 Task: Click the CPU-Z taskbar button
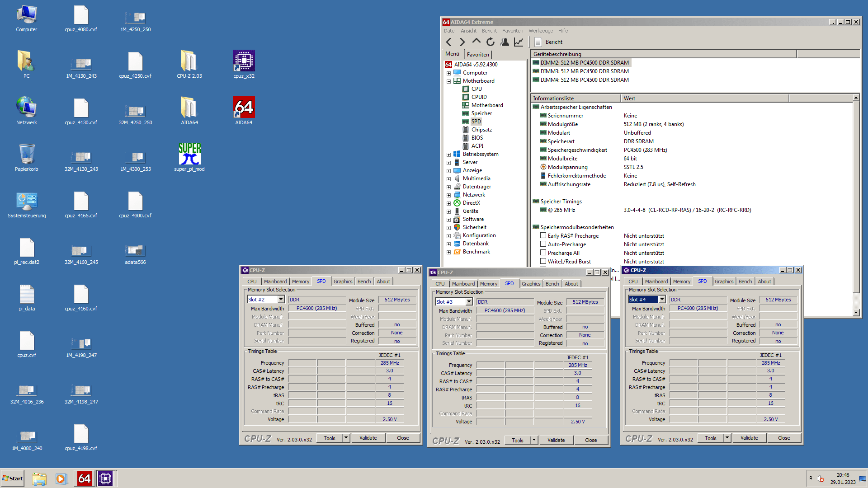pyautogui.click(x=105, y=479)
